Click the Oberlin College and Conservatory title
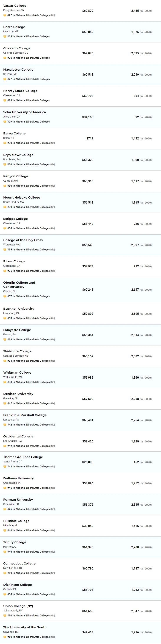161x644 pixels. [x=19, y=285]
